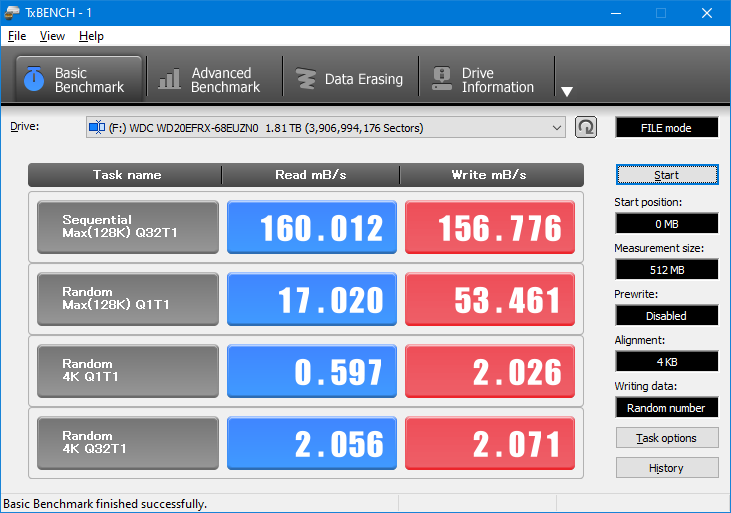
Task: Click Sequential Max(128K) Q32T1 task button
Action: click(128, 227)
